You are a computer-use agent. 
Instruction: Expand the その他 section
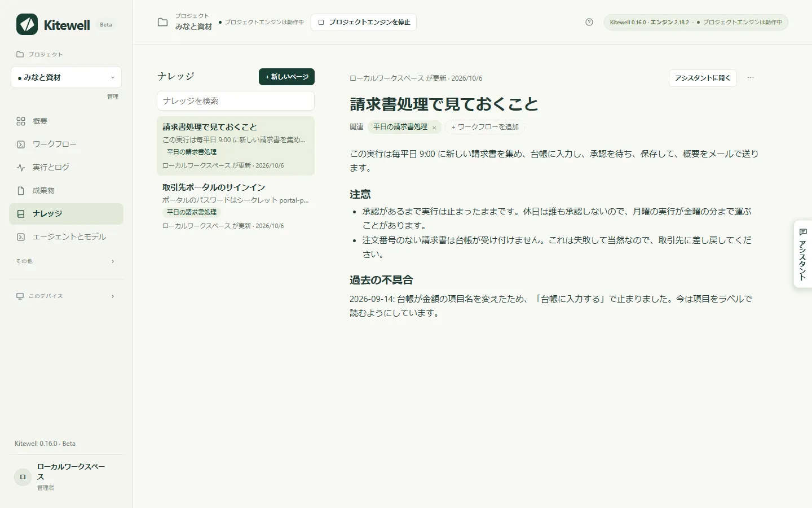pos(66,261)
